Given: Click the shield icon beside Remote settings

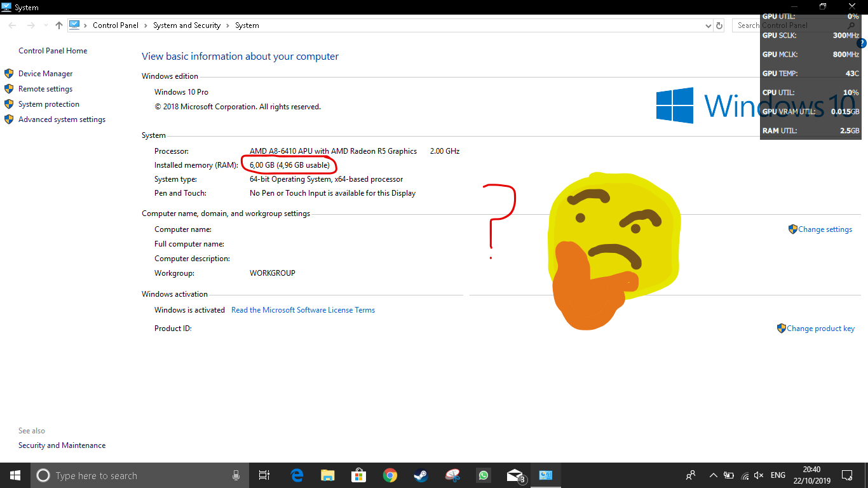Looking at the screenshot, I should coord(9,89).
